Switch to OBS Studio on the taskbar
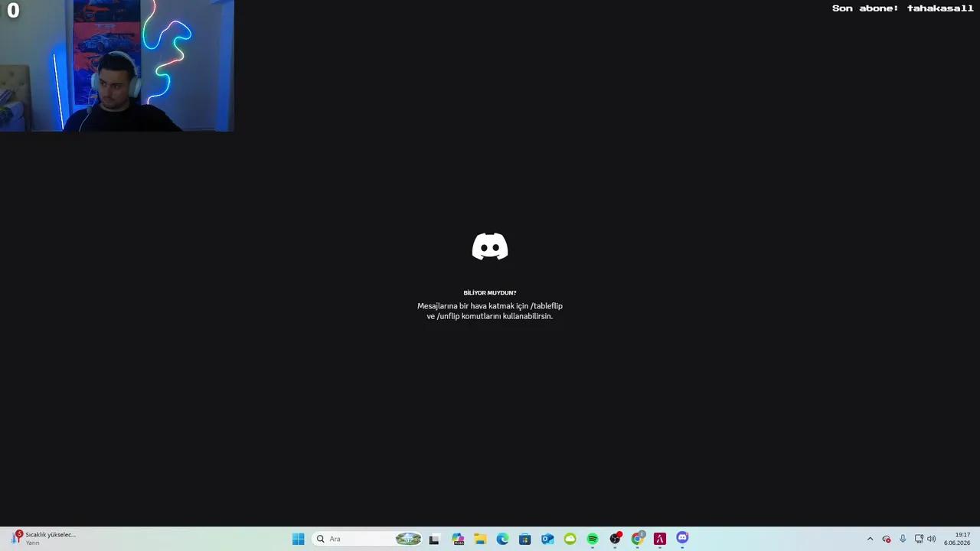The height and width of the screenshot is (551, 980). (615, 539)
